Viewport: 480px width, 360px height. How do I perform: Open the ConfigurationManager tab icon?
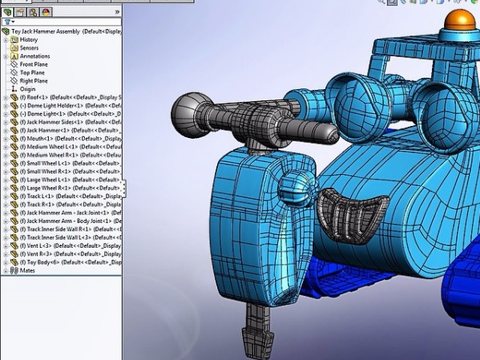(33, 12)
